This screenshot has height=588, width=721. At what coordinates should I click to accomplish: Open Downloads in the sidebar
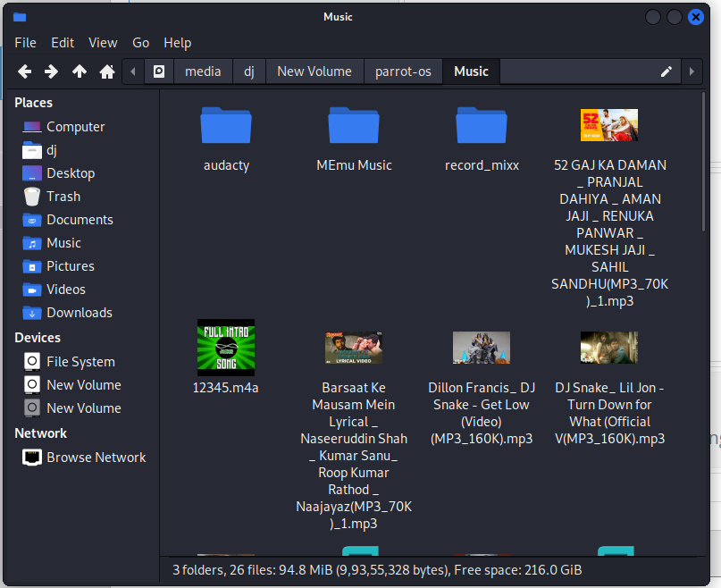(x=79, y=313)
